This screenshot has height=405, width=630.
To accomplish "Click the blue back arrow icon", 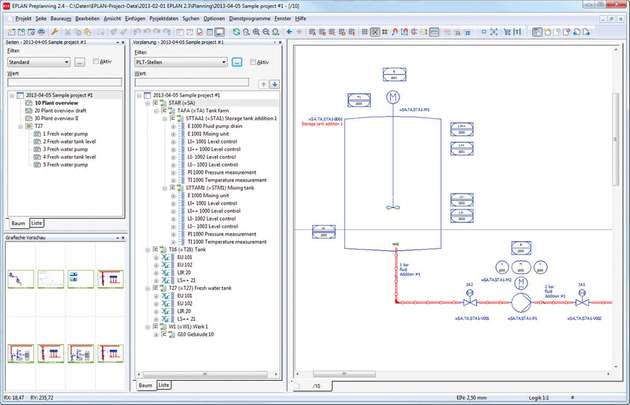I will (289, 32).
